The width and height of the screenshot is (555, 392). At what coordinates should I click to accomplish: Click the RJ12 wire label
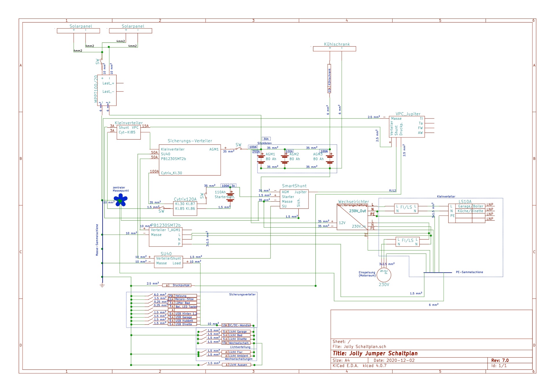[392, 191]
